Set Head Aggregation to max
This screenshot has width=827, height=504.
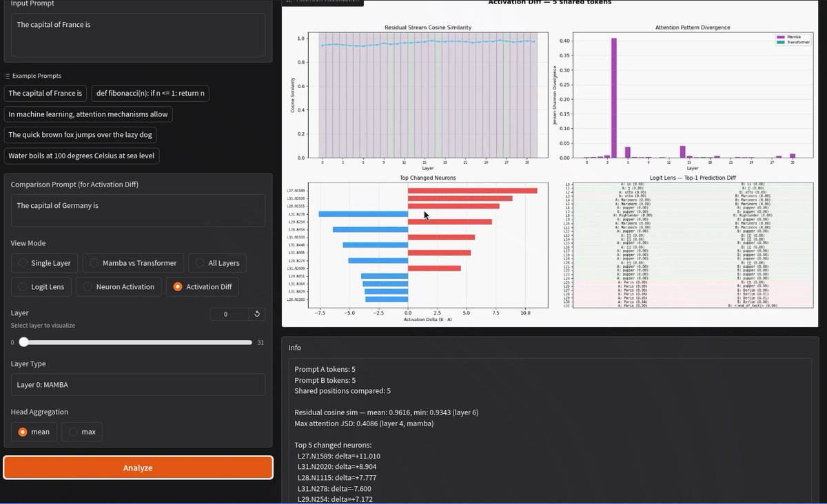point(82,432)
